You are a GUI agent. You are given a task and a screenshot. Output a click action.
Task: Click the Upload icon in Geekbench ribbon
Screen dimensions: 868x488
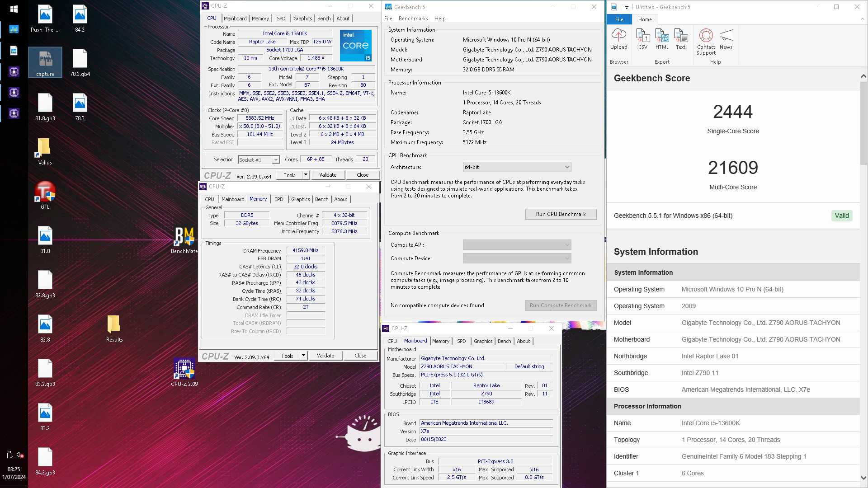coord(618,39)
